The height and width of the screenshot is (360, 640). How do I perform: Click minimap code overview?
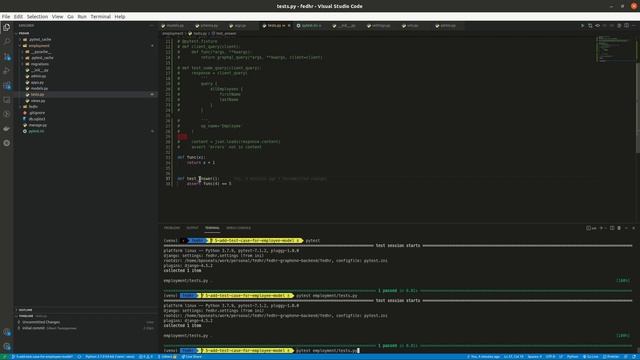[x=615, y=49]
